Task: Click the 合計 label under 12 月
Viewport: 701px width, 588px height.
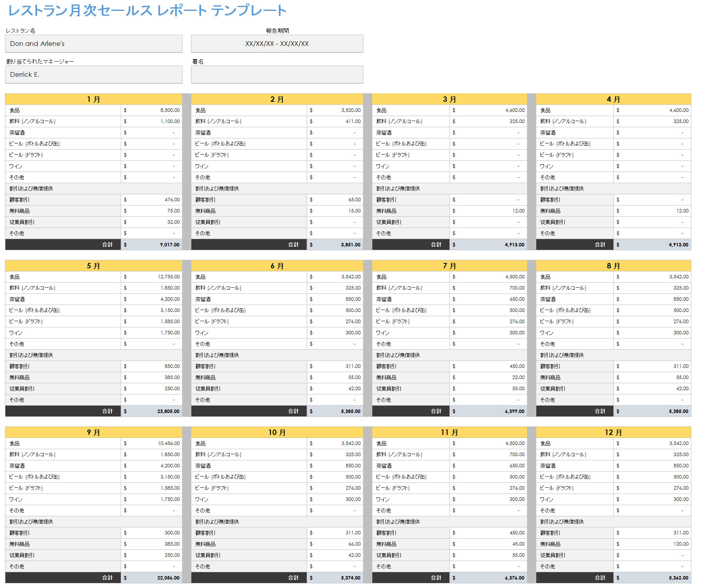Action: tap(600, 578)
